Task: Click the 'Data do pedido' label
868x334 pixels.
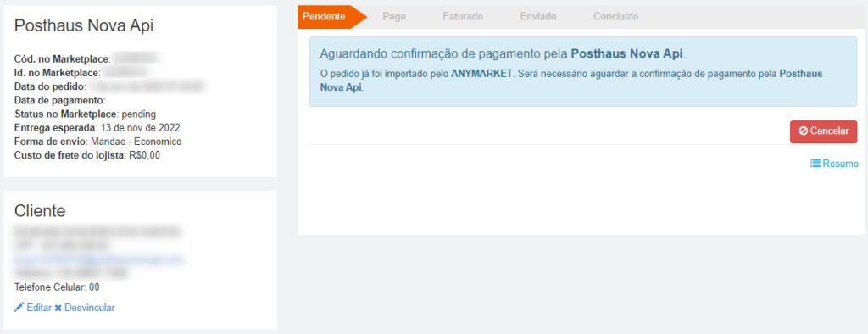Action: pos(50,86)
